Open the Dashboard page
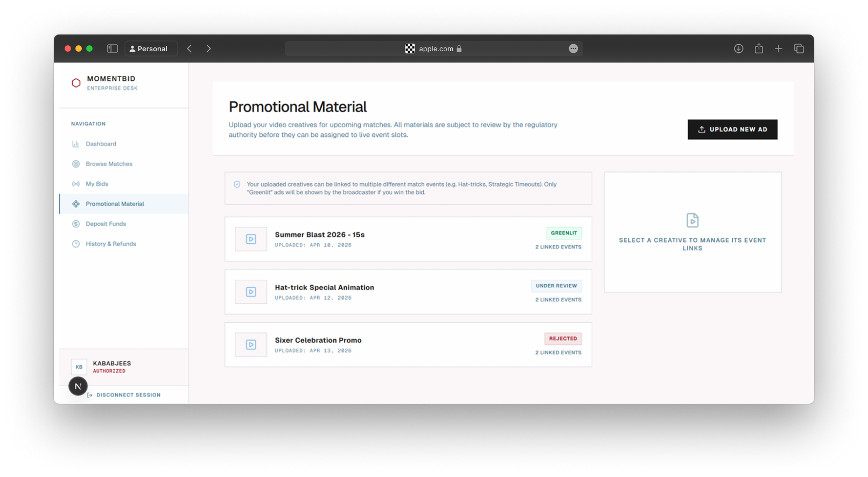This screenshot has height=477, width=868. click(x=123, y=144)
